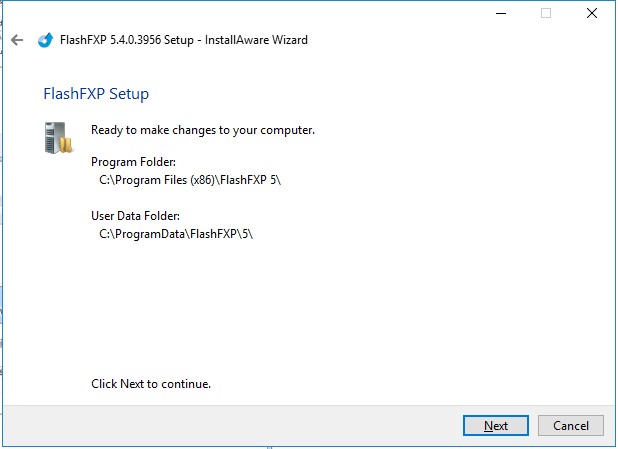Cancel the FlashFXP installation

pos(571,425)
